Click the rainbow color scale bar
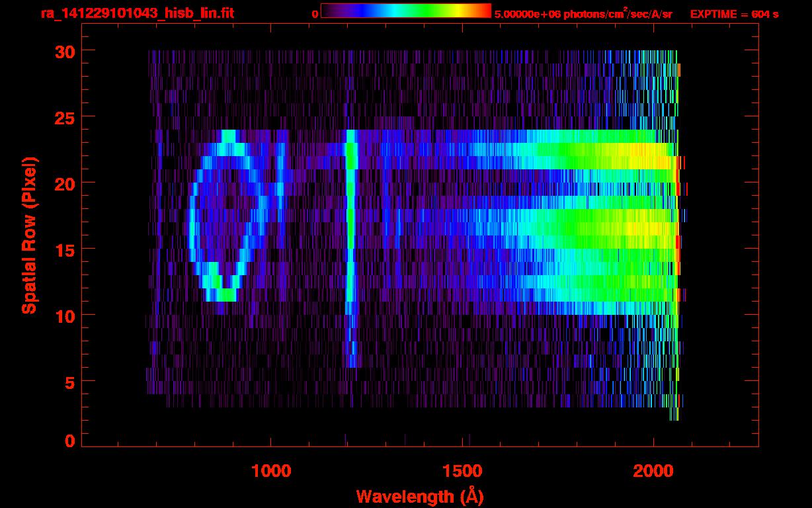Image resolution: width=812 pixels, height=508 pixels. (x=406, y=11)
